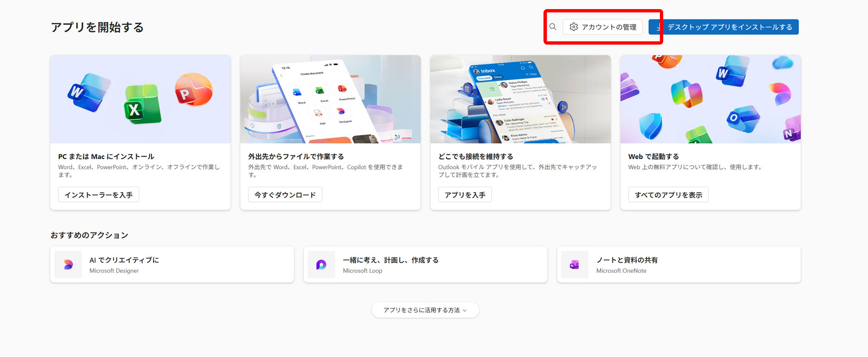Expand アプリをさらに活用する方法

pos(421,310)
